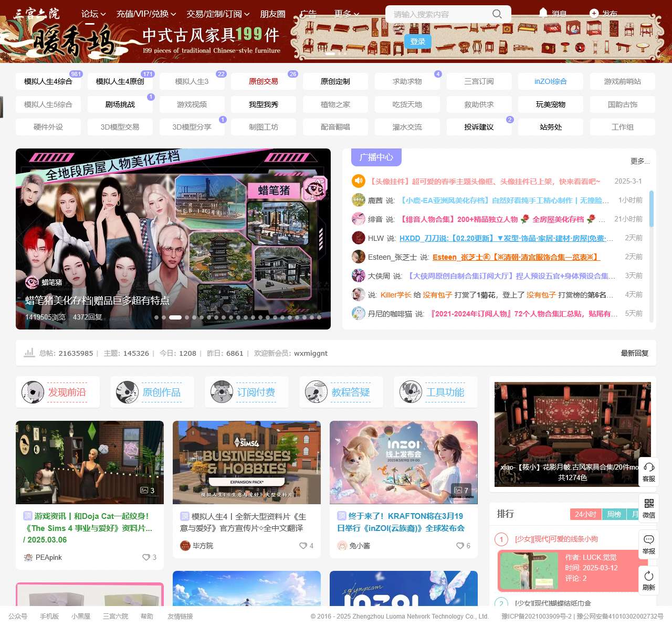
Task: Switch to the 周榜 ranking tab
Action: (614, 514)
